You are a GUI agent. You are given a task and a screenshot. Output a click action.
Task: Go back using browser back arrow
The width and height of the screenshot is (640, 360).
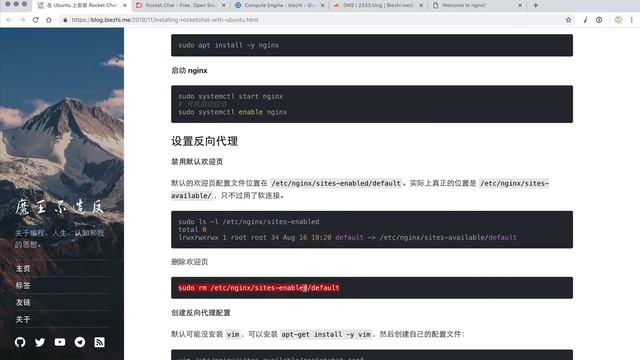click(x=9, y=20)
